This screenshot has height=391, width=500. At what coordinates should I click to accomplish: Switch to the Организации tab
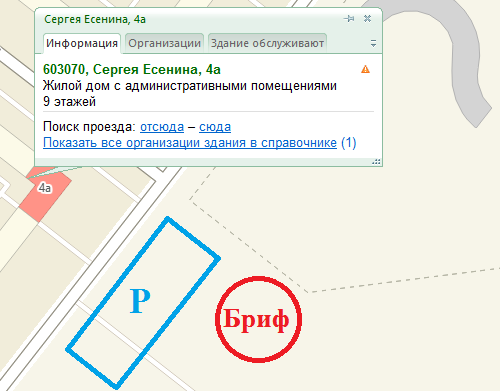[164, 43]
